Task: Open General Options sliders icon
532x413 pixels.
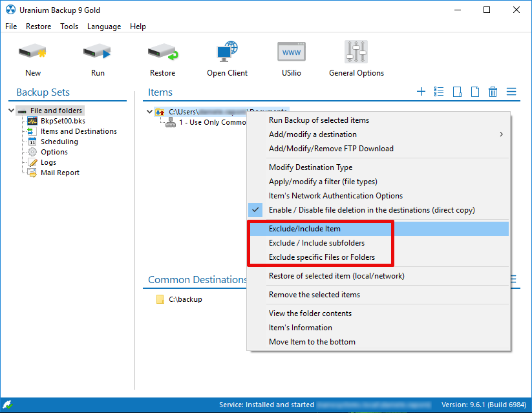Action: [356, 53]
